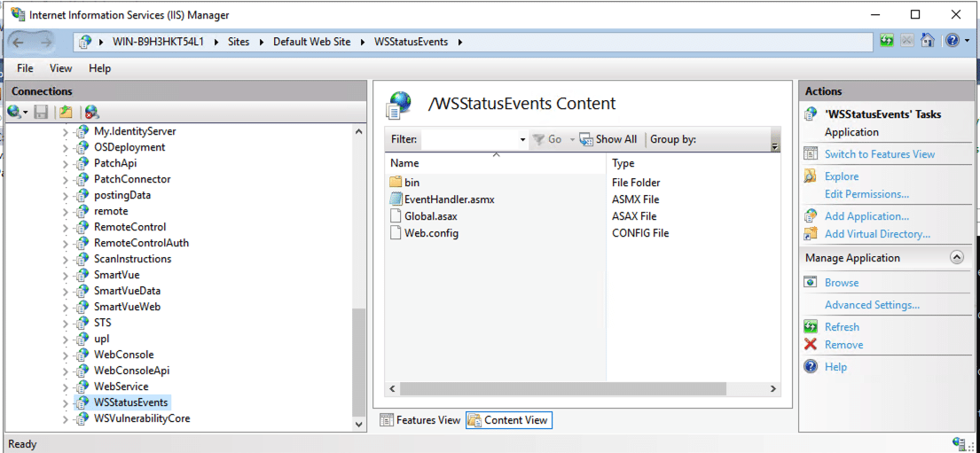Click the Home icon in address bar
This screenshot has width=980, height=453.
tap(928, 41)
